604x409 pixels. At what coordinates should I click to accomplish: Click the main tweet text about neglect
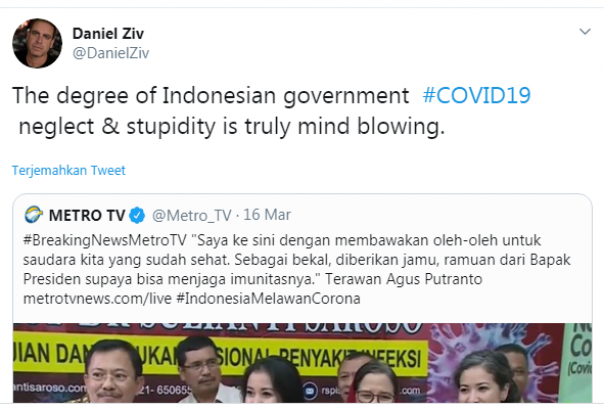[272, 111]
